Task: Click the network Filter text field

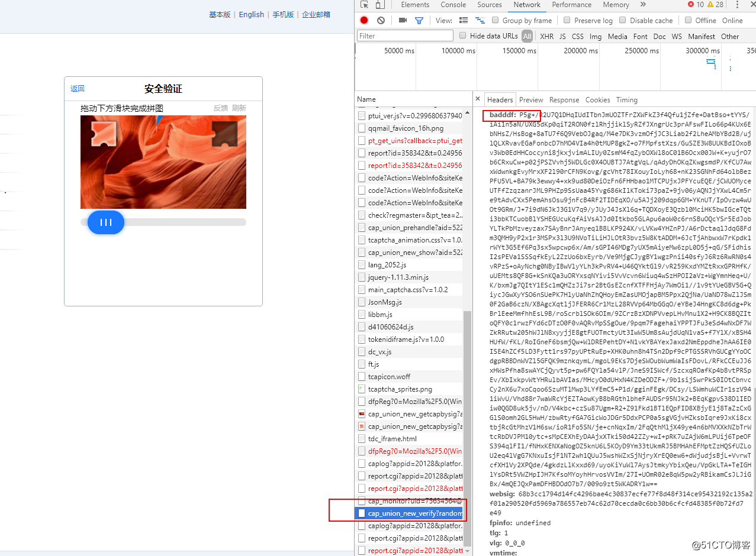Action: (405, 35)
